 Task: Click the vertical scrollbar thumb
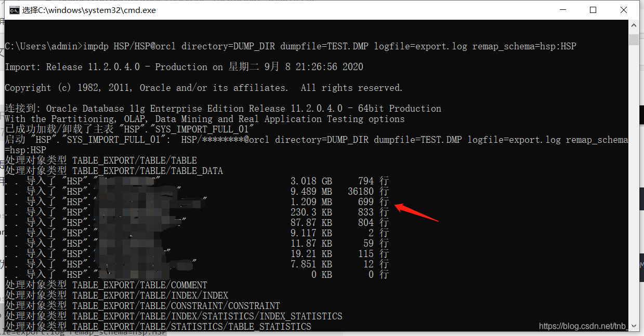634,40
